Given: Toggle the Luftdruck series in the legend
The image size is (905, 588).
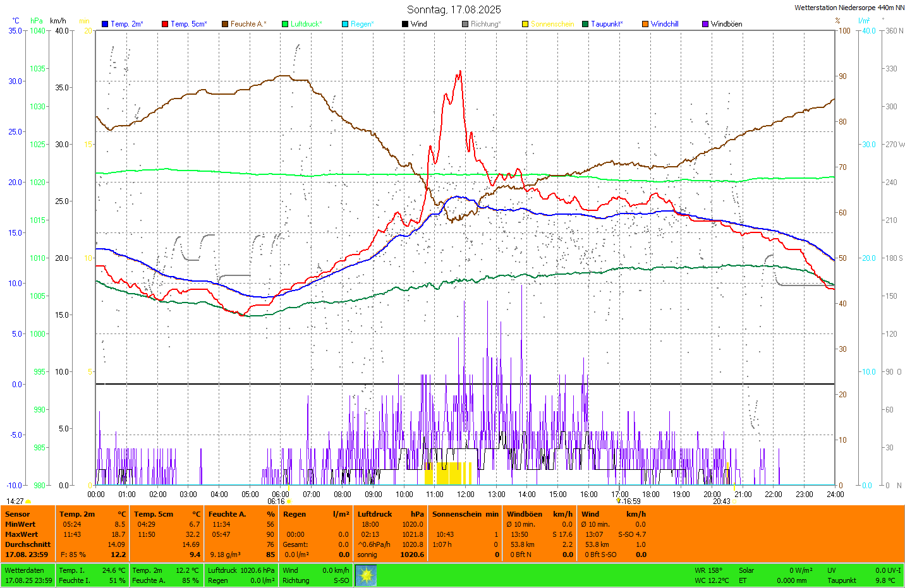Looking at the screenshot, I should pos(306,24).
